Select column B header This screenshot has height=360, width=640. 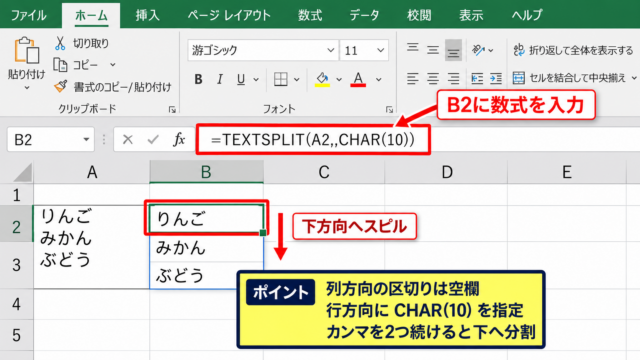(207, 172)
